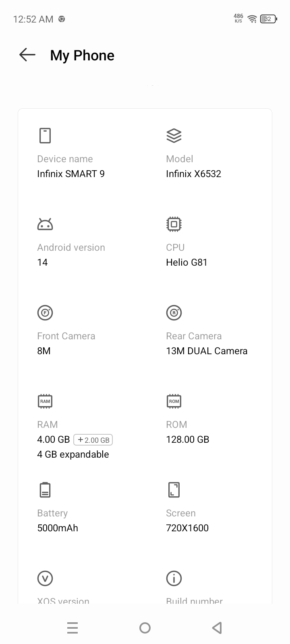Tap the CPU chip icon

tap(174, 224)
